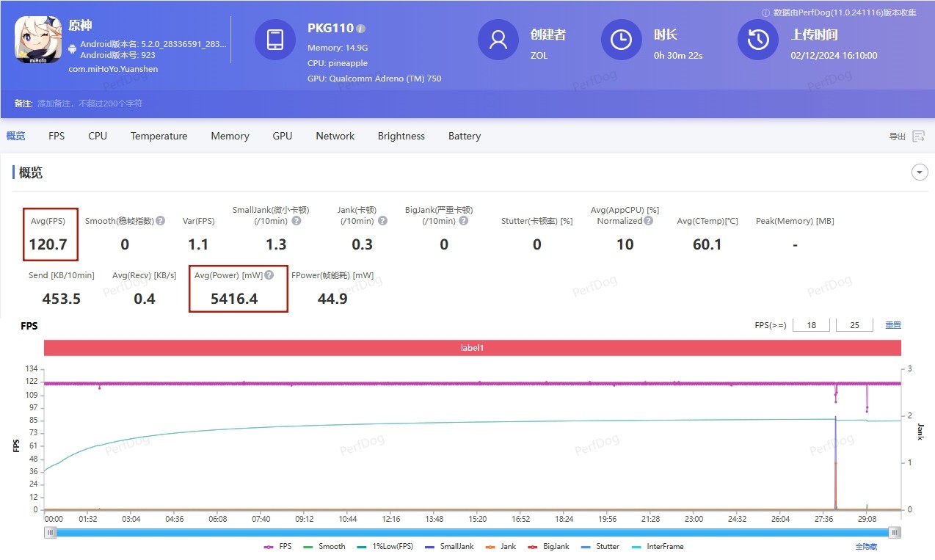Click the Genshin Impact app icon
The height and width of the screenshot is (560, 935).
click(37, 40)
